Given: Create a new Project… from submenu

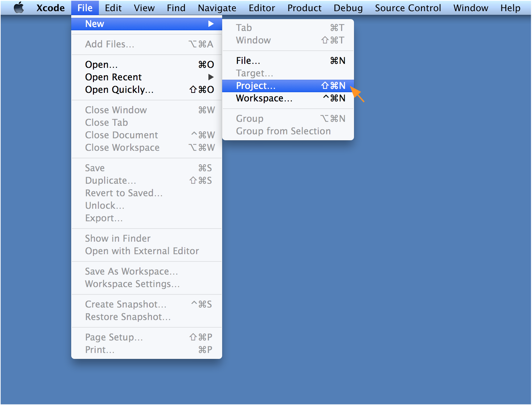Looking at the screenshot, I should [x=288, y=86].
